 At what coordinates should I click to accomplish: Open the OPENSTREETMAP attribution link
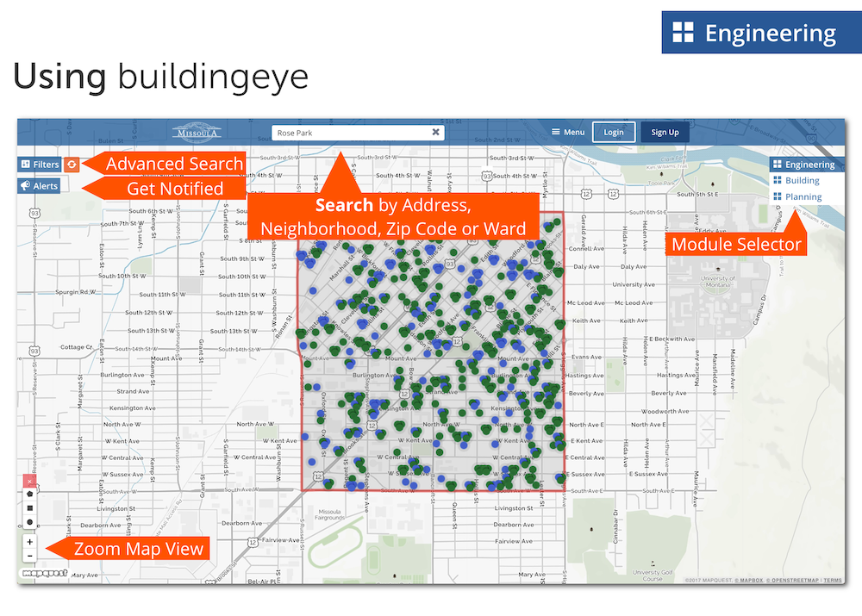(x=795, y=581)
